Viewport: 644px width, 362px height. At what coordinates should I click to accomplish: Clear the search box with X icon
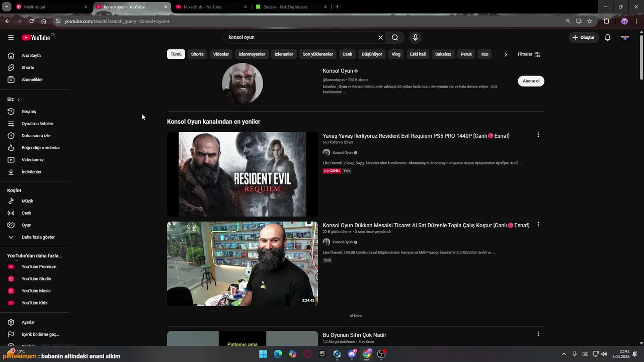(380, 37)
